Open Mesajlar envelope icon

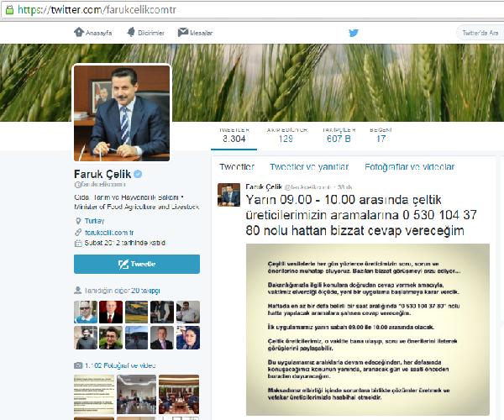(x=183, y=32)
